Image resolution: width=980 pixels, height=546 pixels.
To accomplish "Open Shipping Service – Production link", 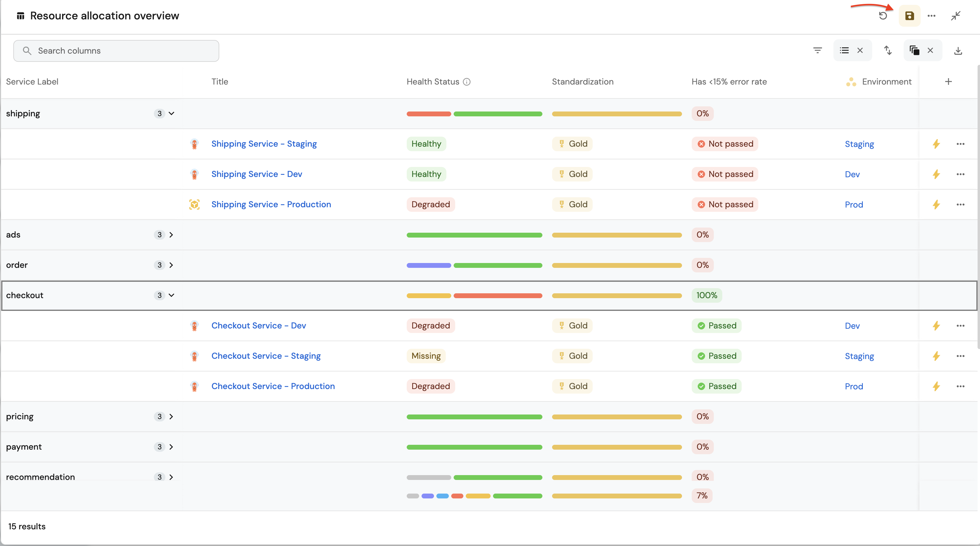I will tap(271, 204).
